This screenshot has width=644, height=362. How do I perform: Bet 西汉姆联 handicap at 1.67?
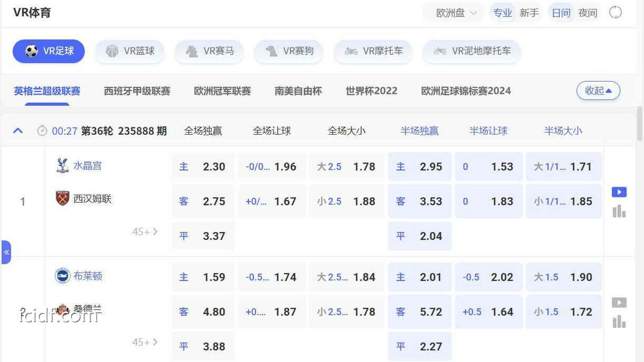[x=272, y=201]
